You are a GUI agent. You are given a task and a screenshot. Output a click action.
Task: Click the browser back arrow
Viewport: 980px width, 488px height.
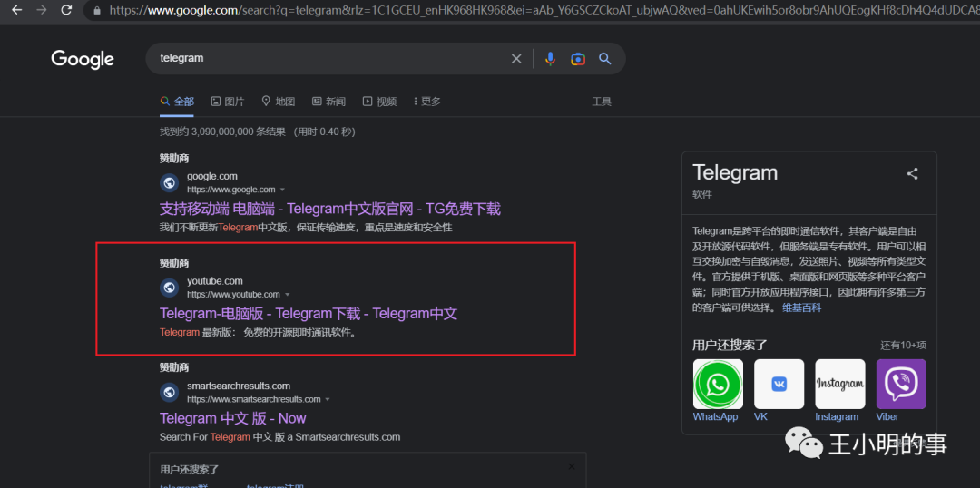(17, 10)
